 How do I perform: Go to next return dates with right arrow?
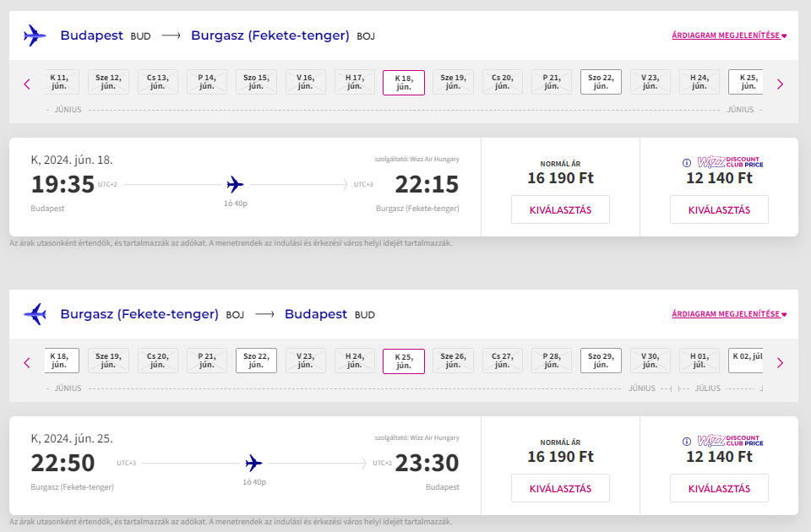[x=780, y=362]
